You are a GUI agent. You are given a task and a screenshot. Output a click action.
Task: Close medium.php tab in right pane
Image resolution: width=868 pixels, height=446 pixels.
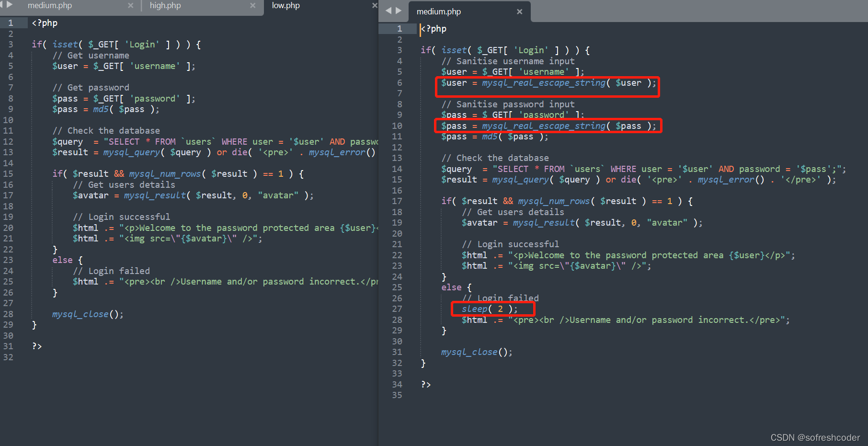click(x=520, y=11)
